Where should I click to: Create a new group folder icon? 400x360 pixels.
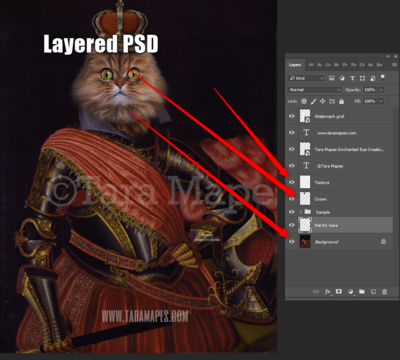pos(362,292)
